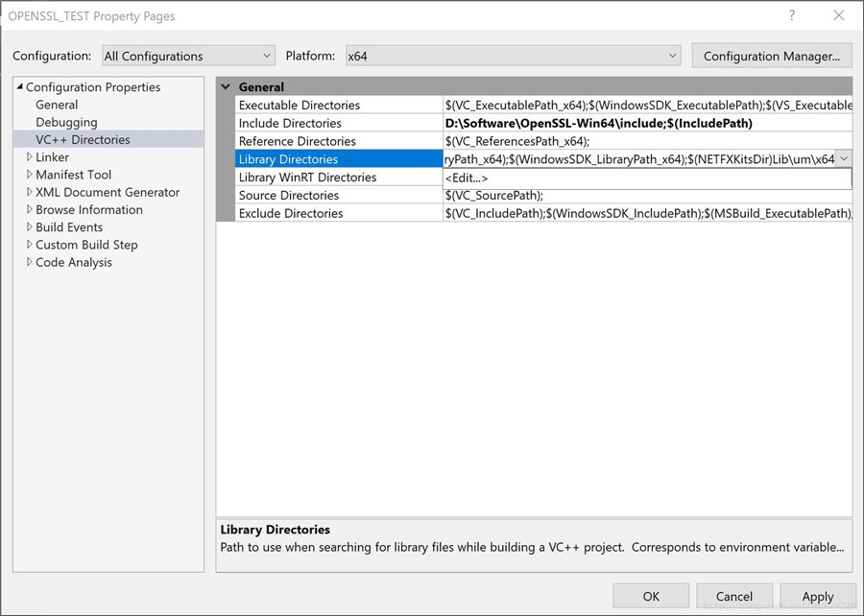Collapse the Configuration Properties tree node
Image resolution: width=864 pixels, height=616 pixels.
(x=20, y=86)
